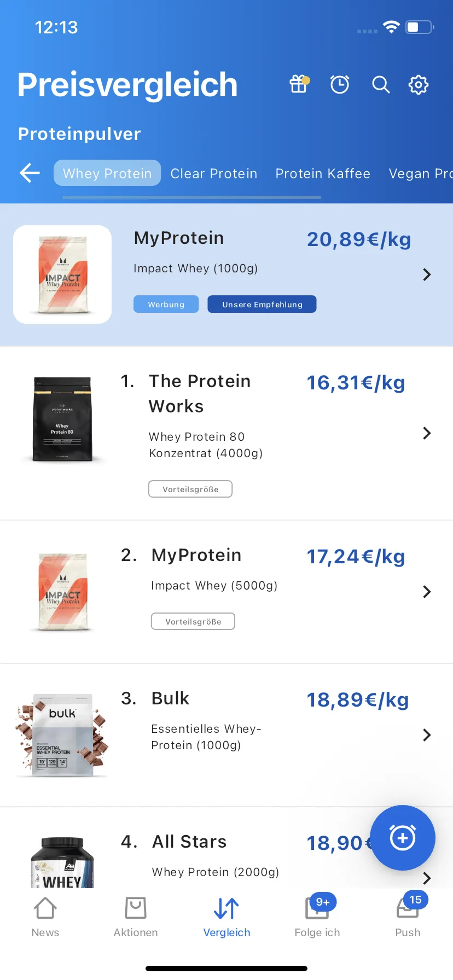Expand MyProtein Impact Whey 1000g chevron
This screenshot has width=453, height=980.
(427, 275)
